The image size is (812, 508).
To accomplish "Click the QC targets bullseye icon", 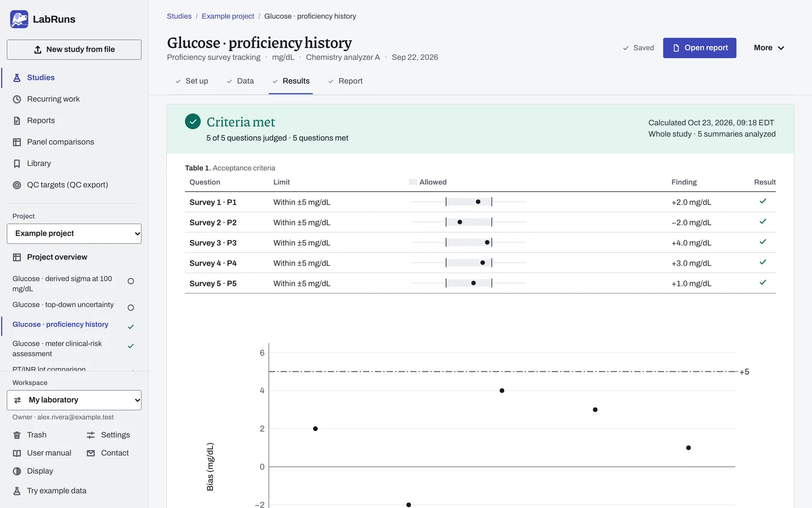I will point(17,185).
